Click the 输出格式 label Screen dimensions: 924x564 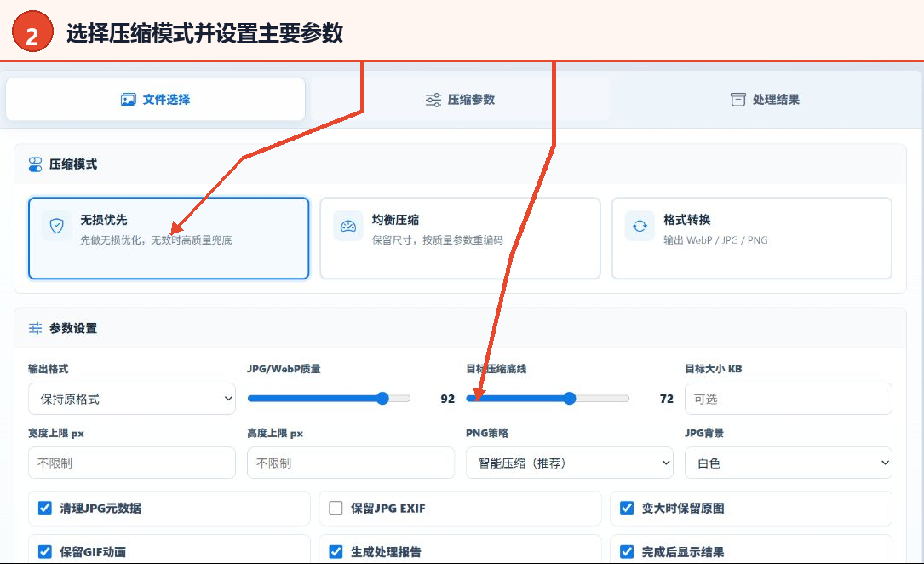point(49,369)
